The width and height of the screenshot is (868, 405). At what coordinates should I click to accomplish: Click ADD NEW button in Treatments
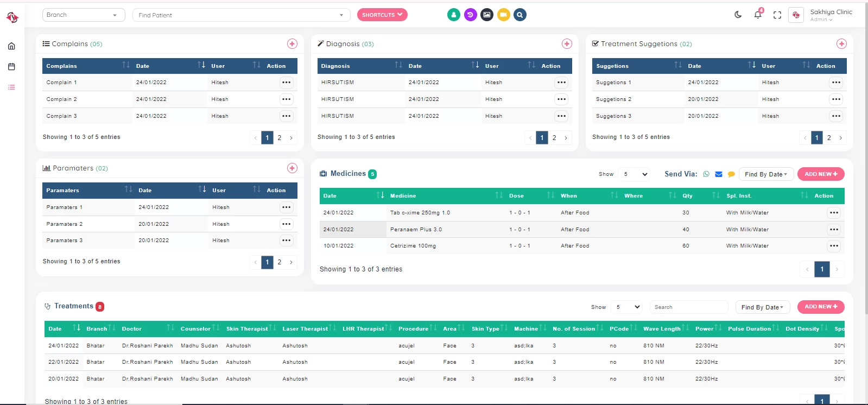pos(821,307)
